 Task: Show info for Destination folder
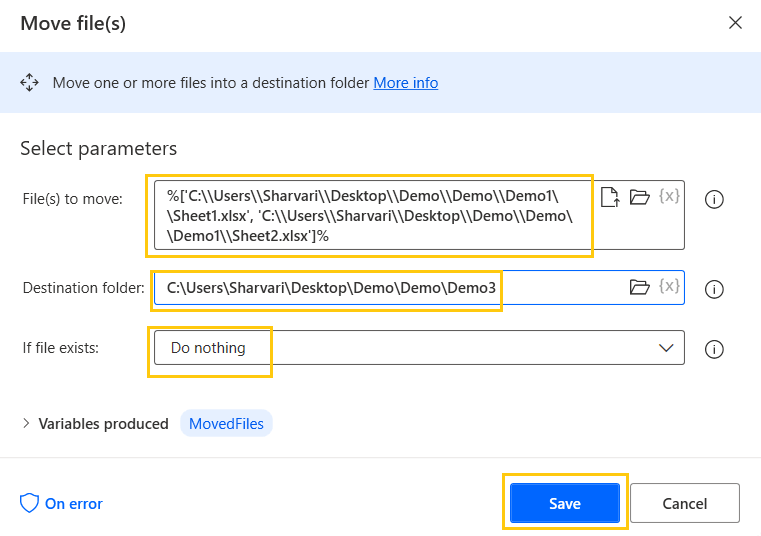coord(714,289)
